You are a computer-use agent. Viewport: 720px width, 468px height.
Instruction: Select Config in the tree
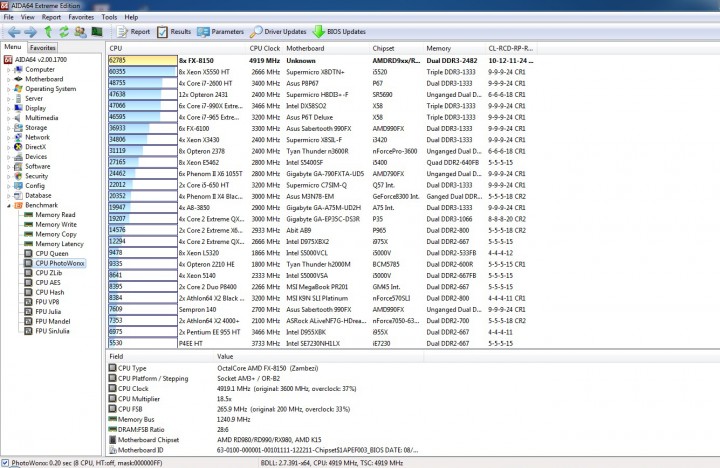pyautogui.click(x=35, y=186)
